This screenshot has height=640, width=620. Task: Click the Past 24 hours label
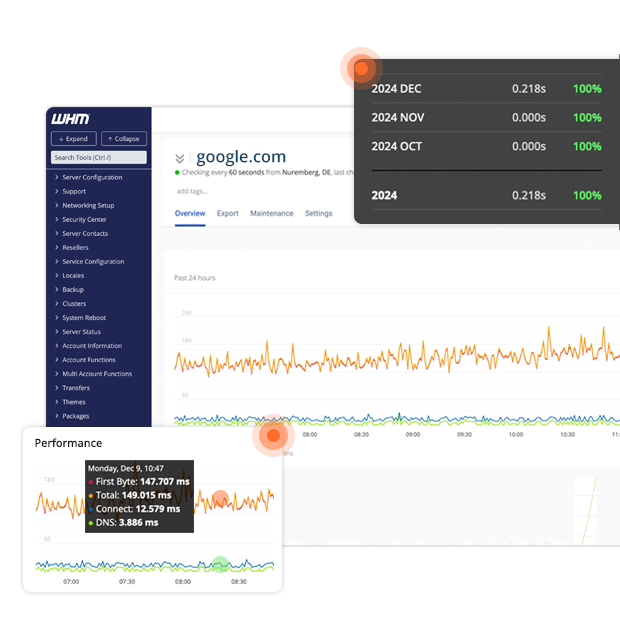[x=195, y=278]
